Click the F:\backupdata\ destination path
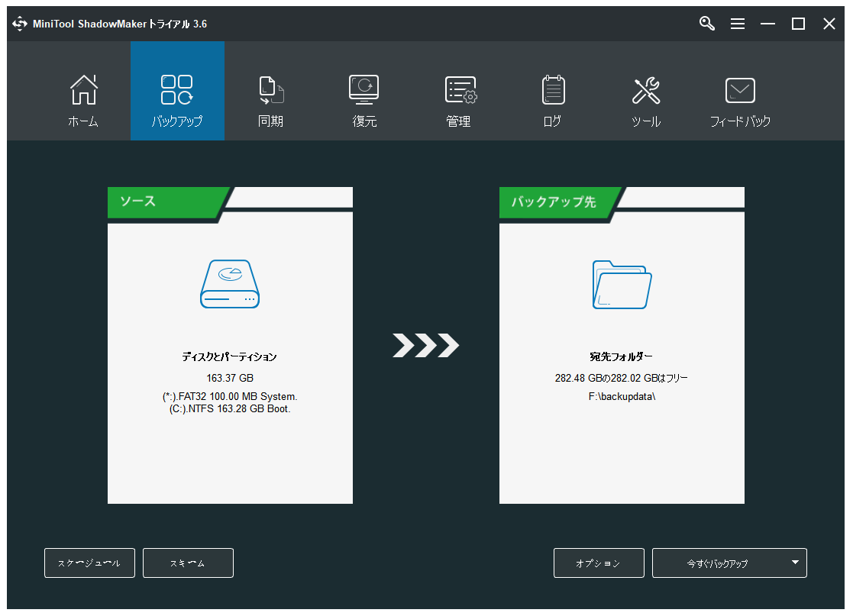853x616 pixels. (x=622, y=396)
